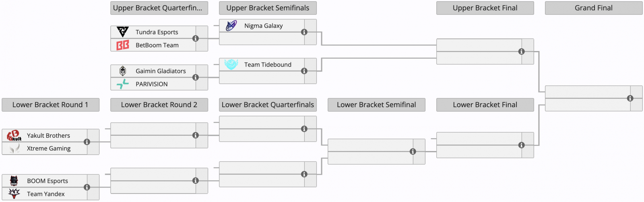Open info for Tundra vs BetBoom match

coord(196,39)
